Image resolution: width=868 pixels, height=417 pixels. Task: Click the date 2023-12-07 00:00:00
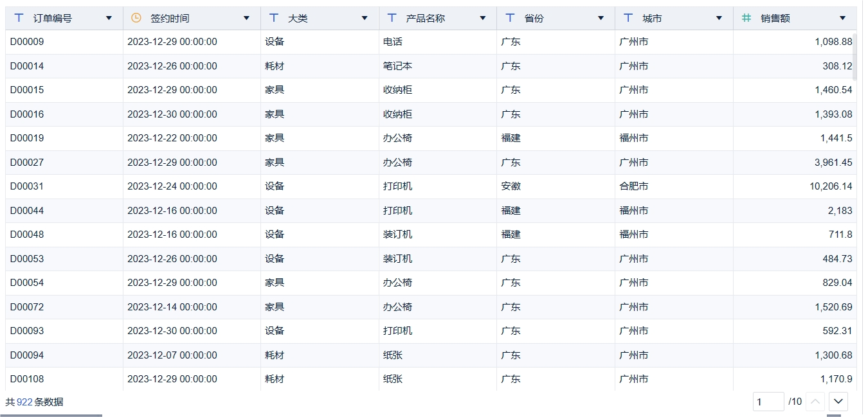pos(172,355)
